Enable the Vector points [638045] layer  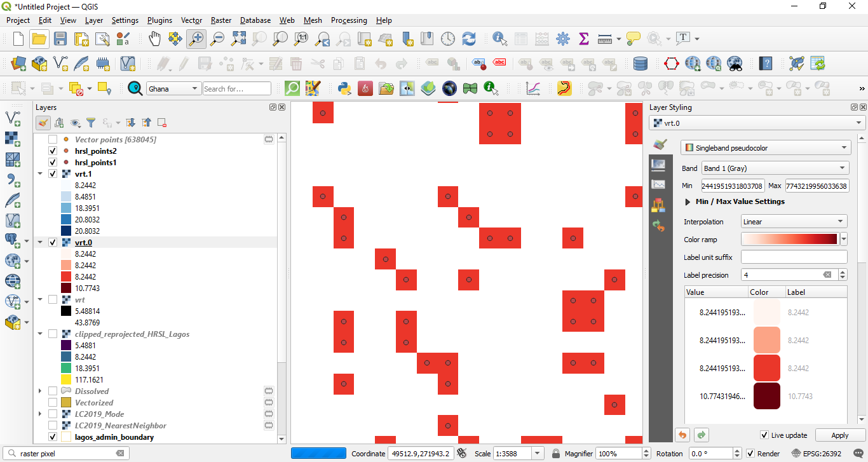pos(53,139)
